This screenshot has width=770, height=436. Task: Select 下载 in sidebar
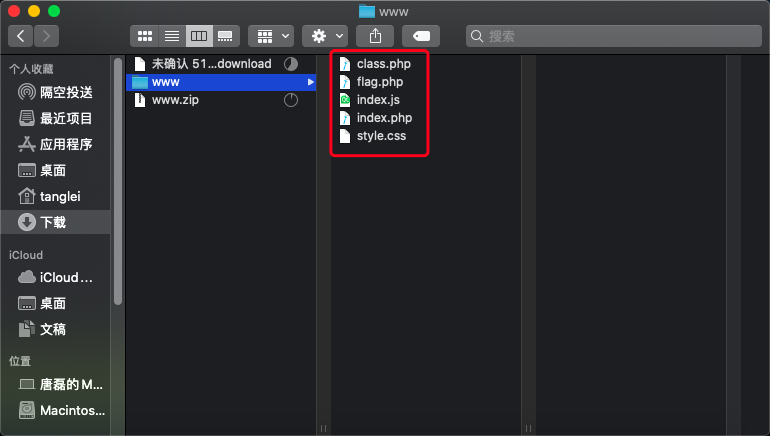pos(55,222)
